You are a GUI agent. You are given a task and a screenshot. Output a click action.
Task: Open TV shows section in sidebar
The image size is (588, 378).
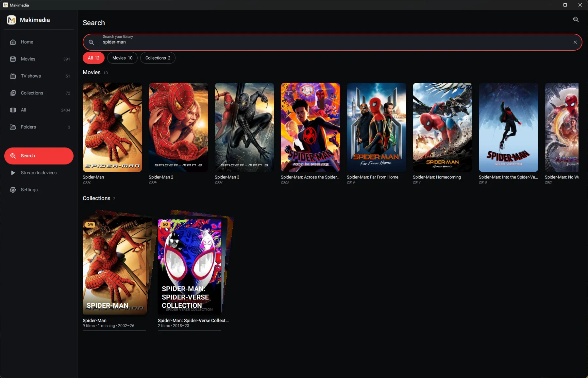(x=39, y=76)
